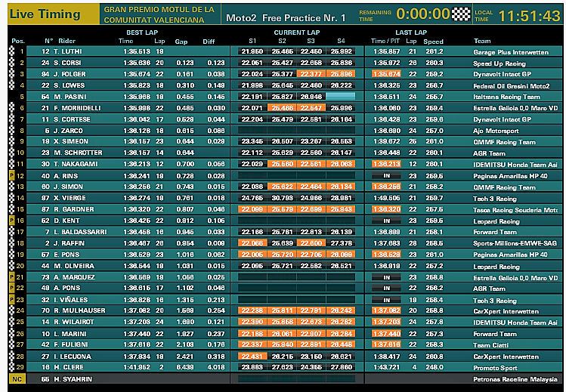This screenshot has height=392, width=566.
Task: Click the checkered flag icon for T. LUTHI
Action: click(x=11, y=51)
